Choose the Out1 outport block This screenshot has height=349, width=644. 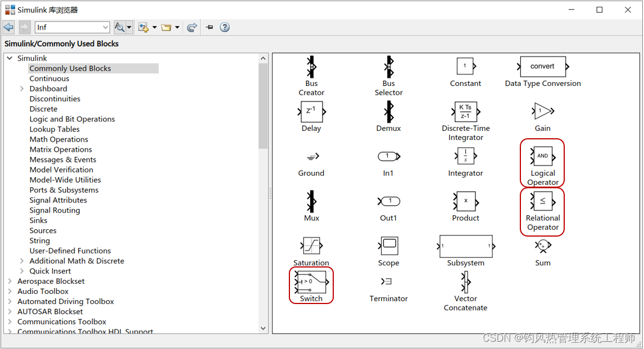point(388,201)
